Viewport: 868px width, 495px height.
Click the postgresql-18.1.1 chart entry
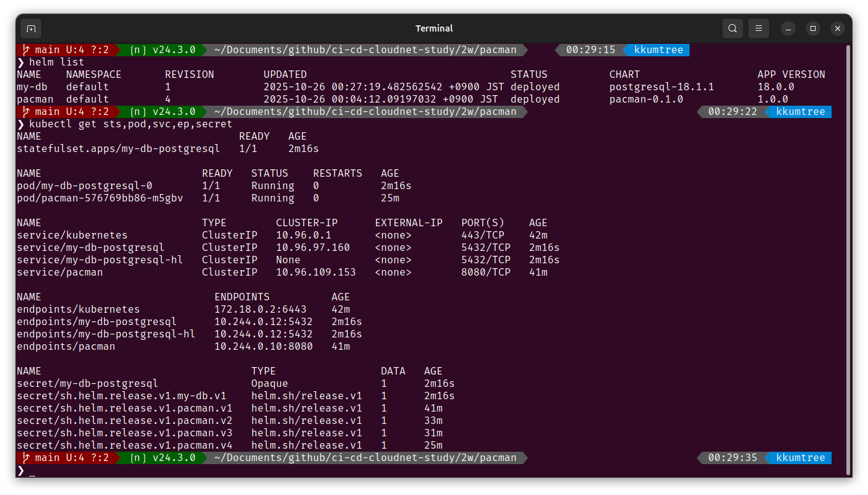point(662,87)
